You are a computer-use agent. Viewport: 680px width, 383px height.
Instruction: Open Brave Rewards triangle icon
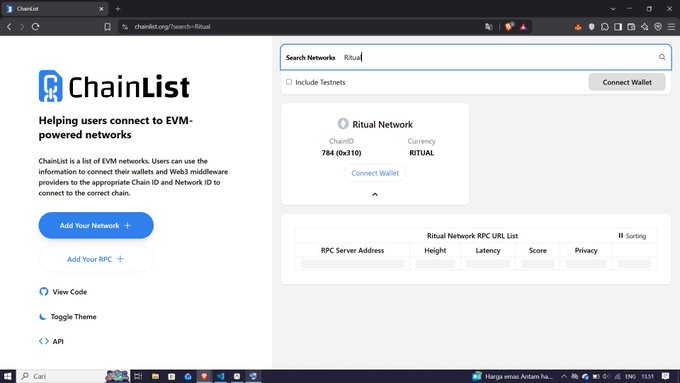(523, 27)
